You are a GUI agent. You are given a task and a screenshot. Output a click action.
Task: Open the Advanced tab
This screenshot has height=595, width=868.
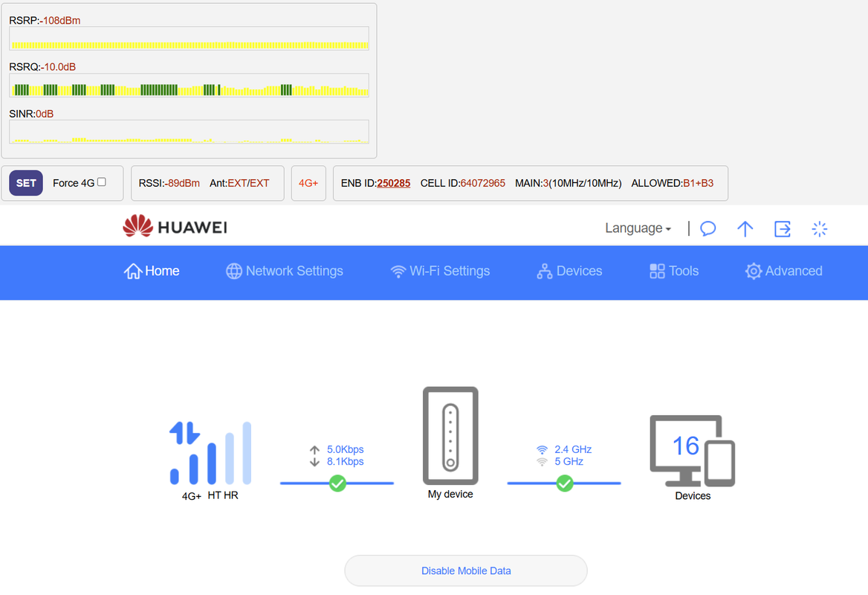pyautogui.click(x=783, y=271)
